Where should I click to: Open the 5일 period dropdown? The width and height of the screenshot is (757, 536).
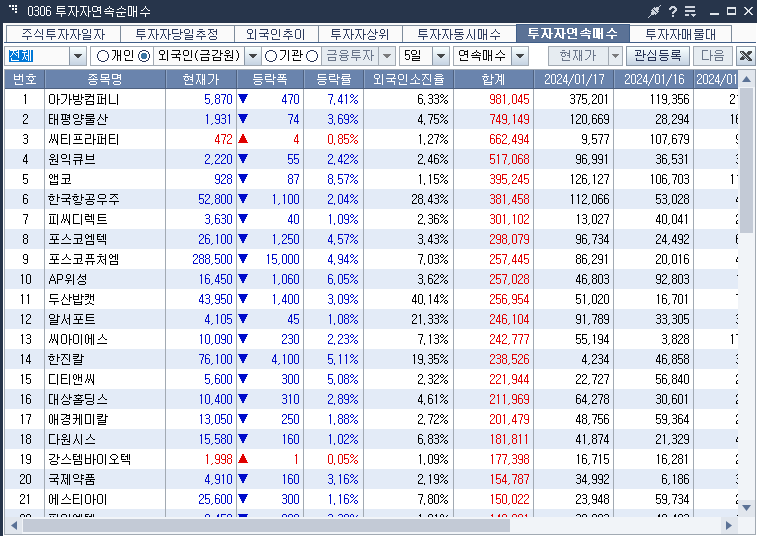tap(441, 56)
